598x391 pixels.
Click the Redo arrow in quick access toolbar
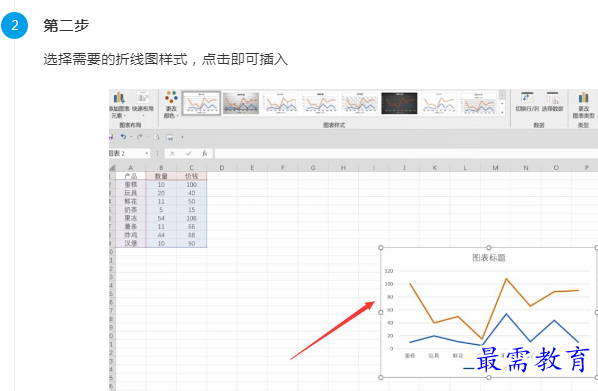[140, 137]
